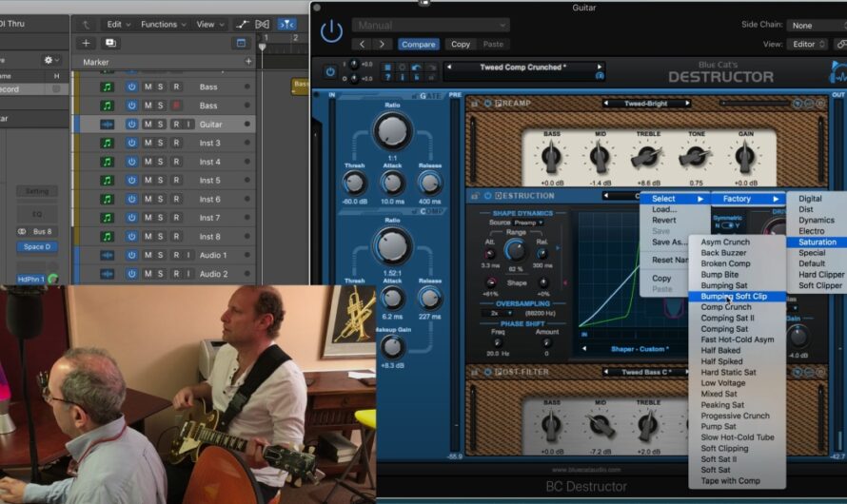
Task: Click the EQ button in channel strip
Action: coord(37,214)
